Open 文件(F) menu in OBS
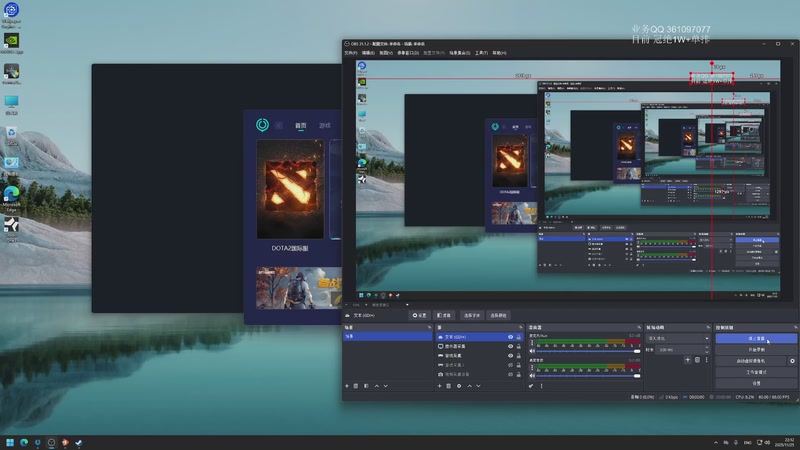Viewport: 800px width, 450px height. click(x=351, y=53)
